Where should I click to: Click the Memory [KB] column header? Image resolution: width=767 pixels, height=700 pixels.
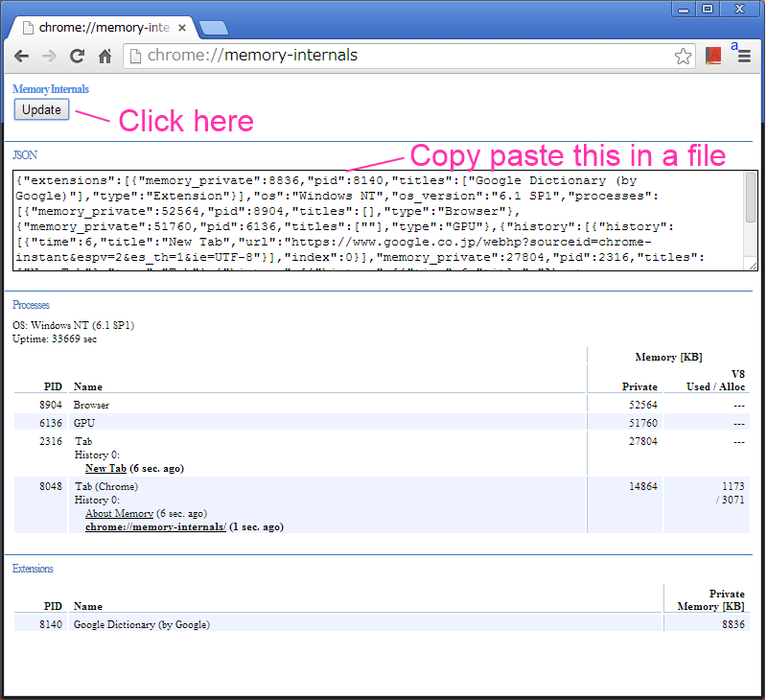coord(668,357)
